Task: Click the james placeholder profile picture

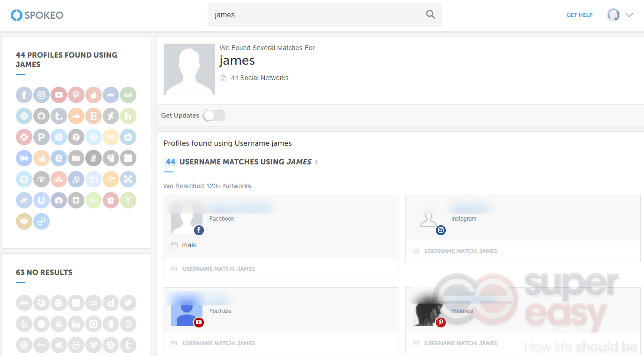Action: (x=189, y=69)
